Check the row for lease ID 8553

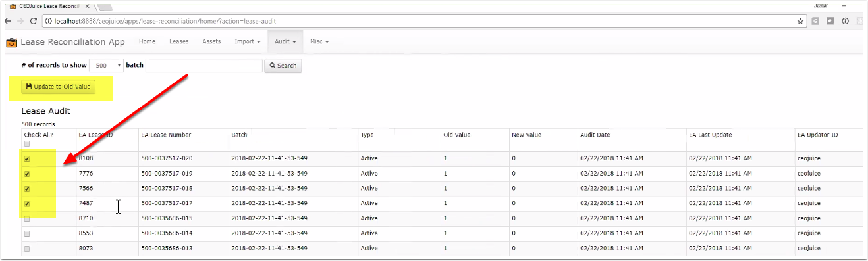tap(27, 234)
